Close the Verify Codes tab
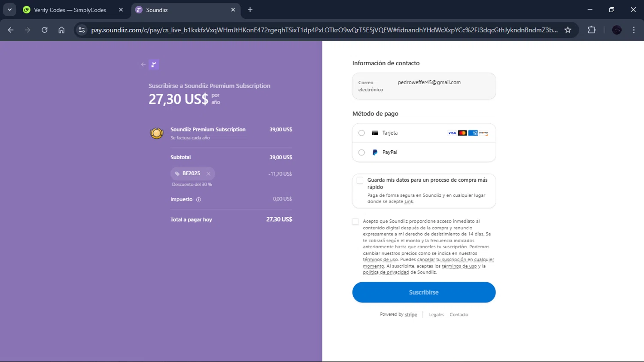The image size is (644, 362). pos(121,10)
